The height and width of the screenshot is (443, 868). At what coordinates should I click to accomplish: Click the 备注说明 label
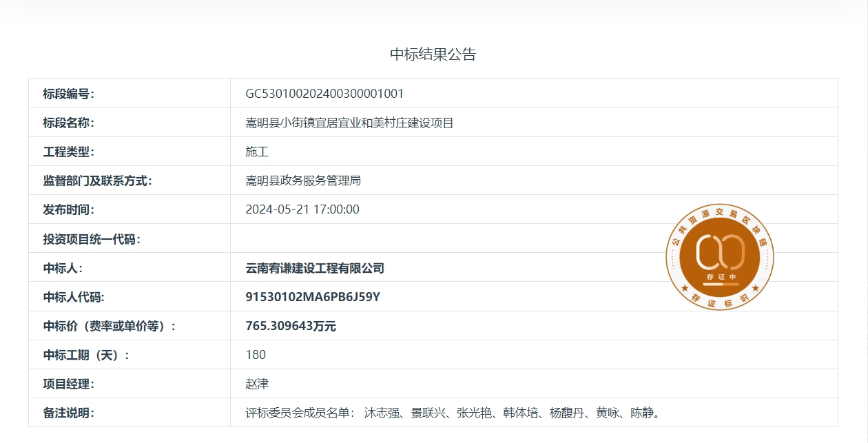pyautogui.click(x=69, y=413)
